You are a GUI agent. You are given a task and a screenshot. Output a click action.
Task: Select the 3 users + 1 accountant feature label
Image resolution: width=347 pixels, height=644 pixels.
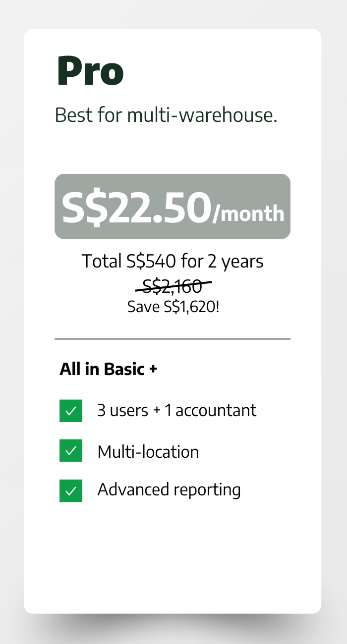(176, 410)
